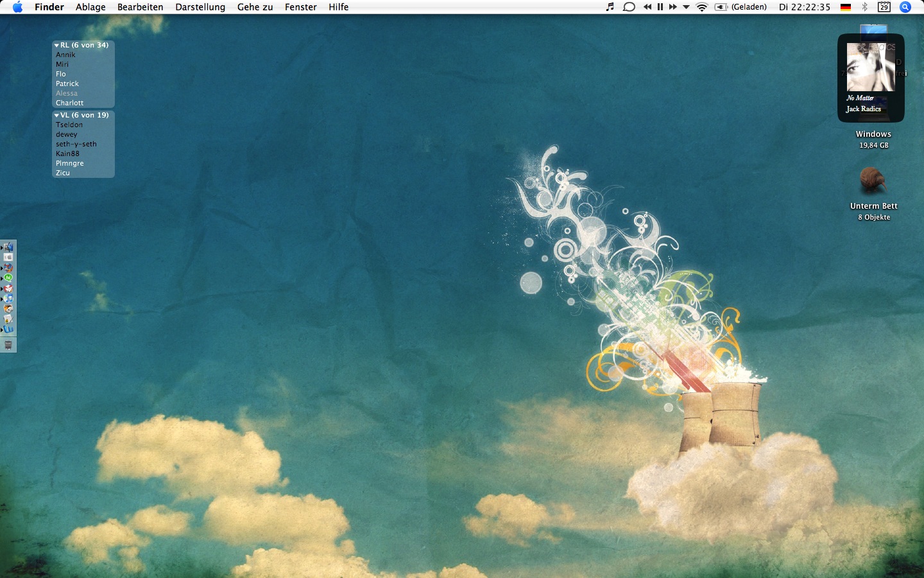The width and height of the screenshot is (924, 578).
Task: Open Firefox in the Dock
Action: pos(8,267)
